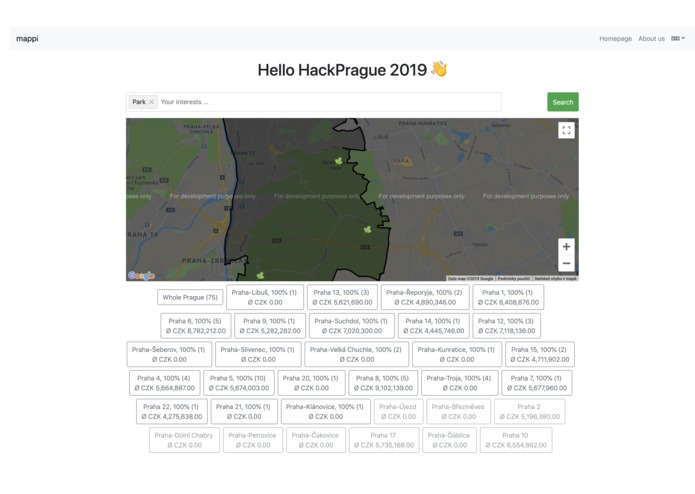Select greyed Praha 10 button
The width and height of the screenshot is (695, 494).
516,440
